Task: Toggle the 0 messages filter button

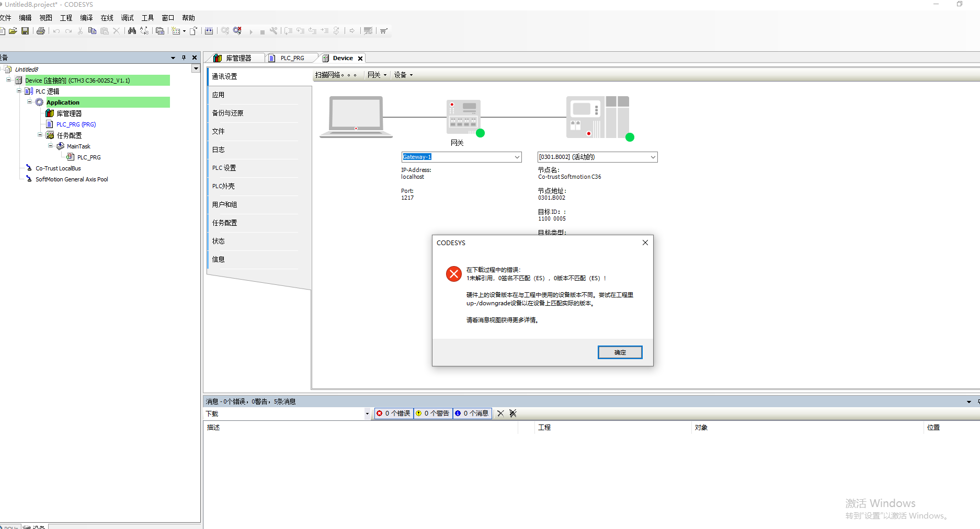Action: click(472, 413)
